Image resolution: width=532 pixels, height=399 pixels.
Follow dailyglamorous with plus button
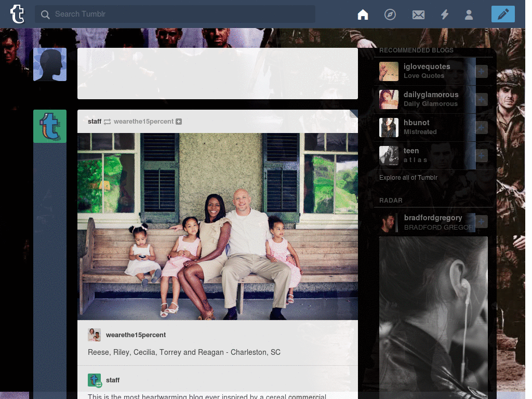[482, 99]
